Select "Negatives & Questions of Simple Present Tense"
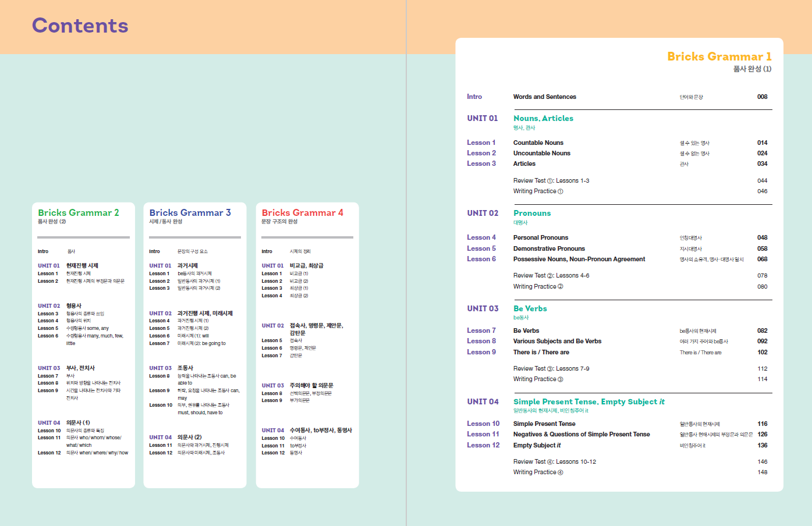812x526 pixels. point(581,434)
